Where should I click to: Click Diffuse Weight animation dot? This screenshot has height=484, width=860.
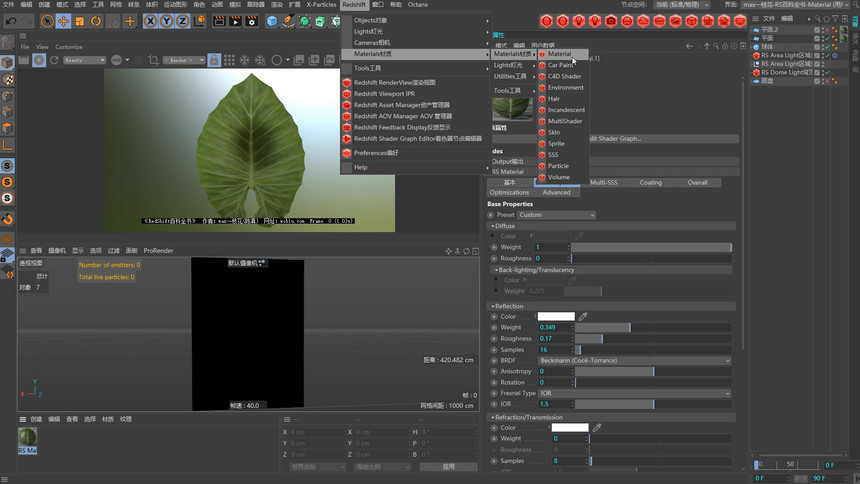pyautogui.click(x=494, y=247)
